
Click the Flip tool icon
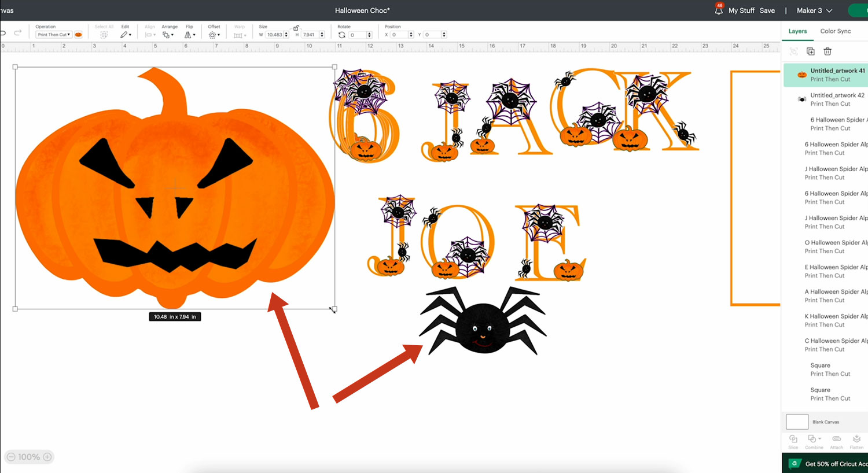189,35
